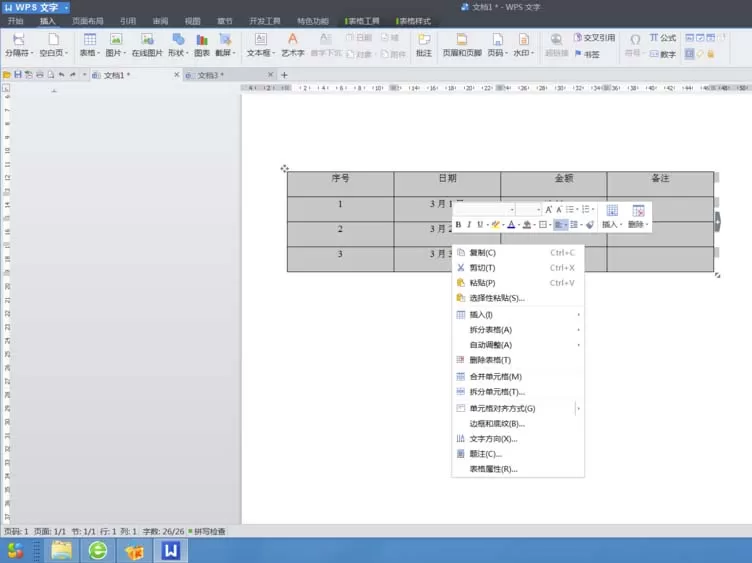This screenshot has height=563, width=752.
Task: Start a screen capture with 截屏
Action: (x=225, y=46)
